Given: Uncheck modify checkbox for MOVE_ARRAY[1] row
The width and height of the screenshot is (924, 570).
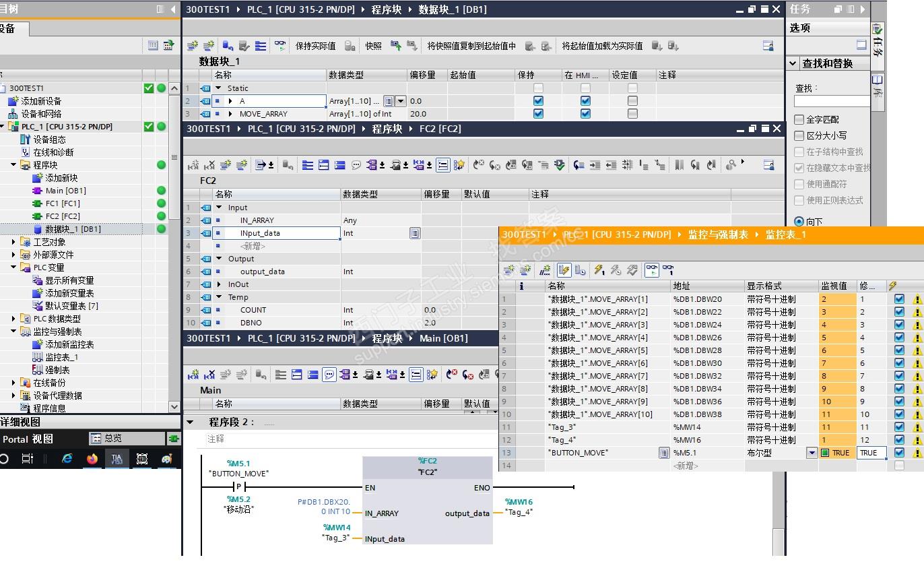Looking at the screenshot, I should (x=899, y=299).
